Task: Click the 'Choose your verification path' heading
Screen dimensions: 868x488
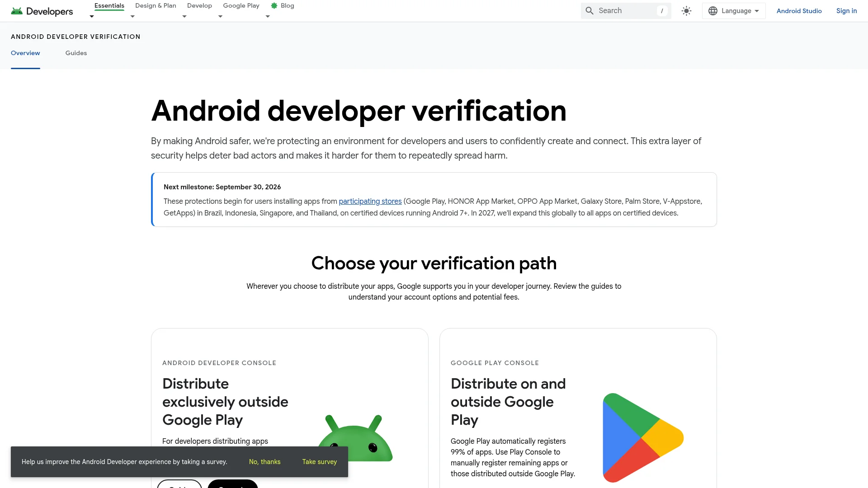Action: [x=434, y=263]
